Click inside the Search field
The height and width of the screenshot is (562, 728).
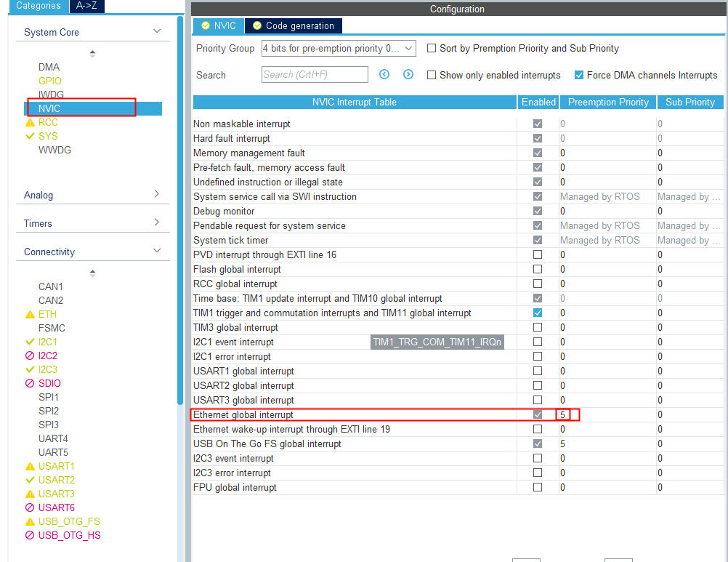[314, 74]
